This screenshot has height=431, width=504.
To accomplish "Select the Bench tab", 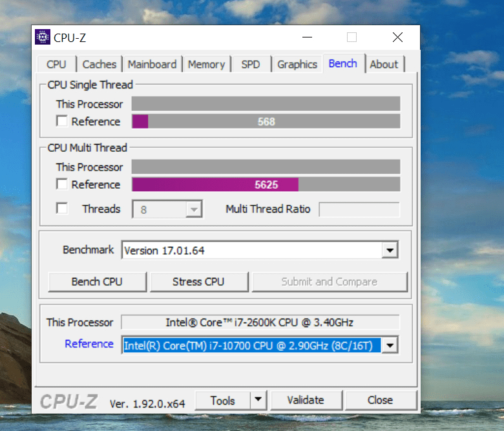I will pyautogui.click(x=343, y=63).
